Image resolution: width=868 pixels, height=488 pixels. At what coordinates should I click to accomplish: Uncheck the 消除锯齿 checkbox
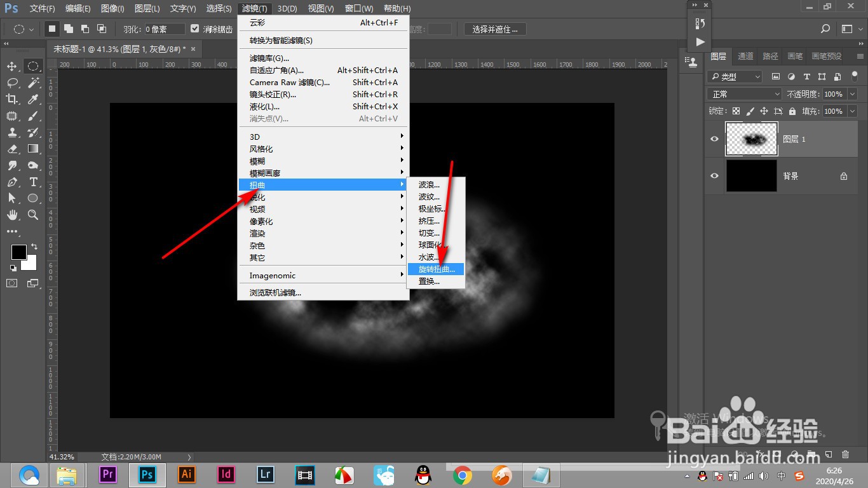tap(194, 28)
